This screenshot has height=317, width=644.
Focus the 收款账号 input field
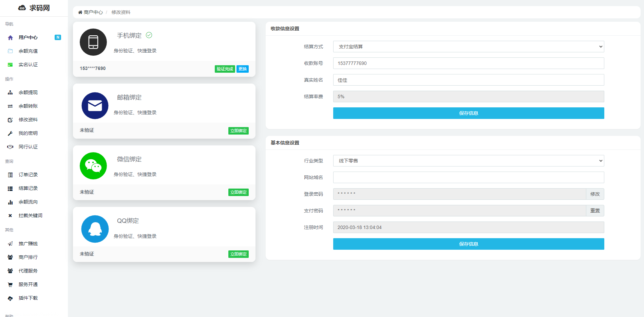[469, 63]
